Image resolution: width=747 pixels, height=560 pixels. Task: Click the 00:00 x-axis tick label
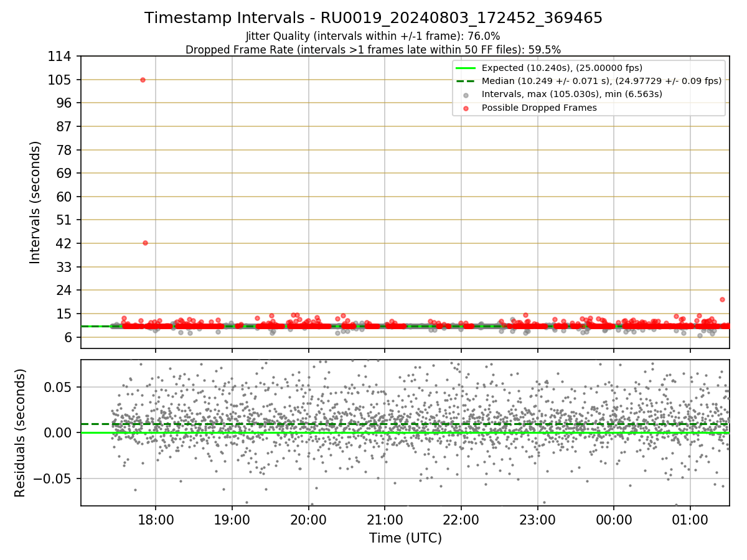coord(614,520)
